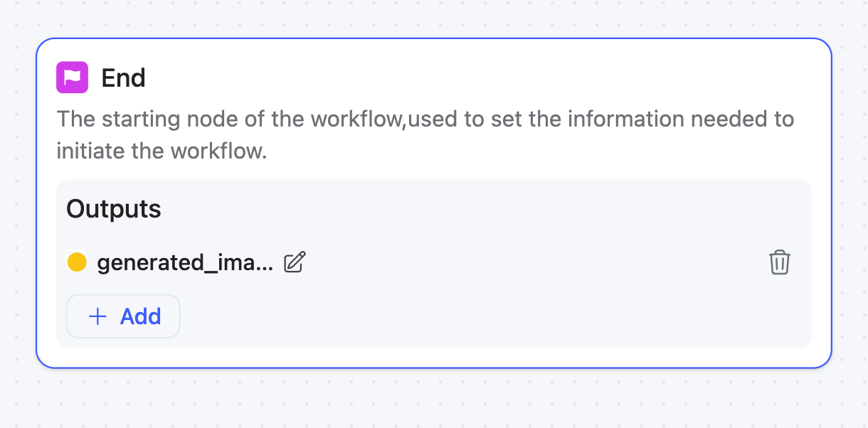The image size is (868, 428).
Task: Click the purple flag End node icon
Action: 72,77
